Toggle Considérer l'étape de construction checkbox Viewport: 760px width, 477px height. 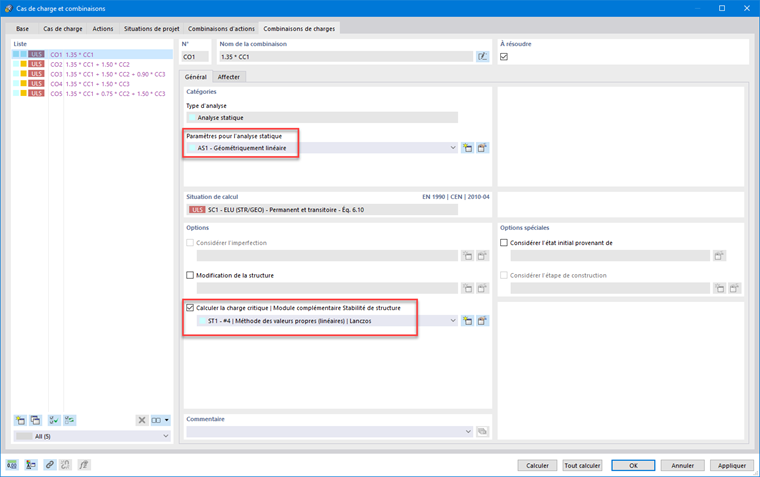click(504, 275)
